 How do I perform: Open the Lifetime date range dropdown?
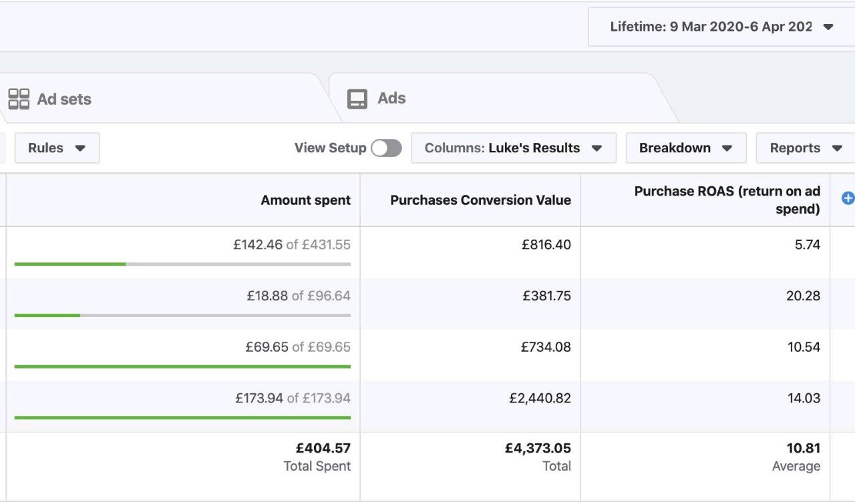721,27
